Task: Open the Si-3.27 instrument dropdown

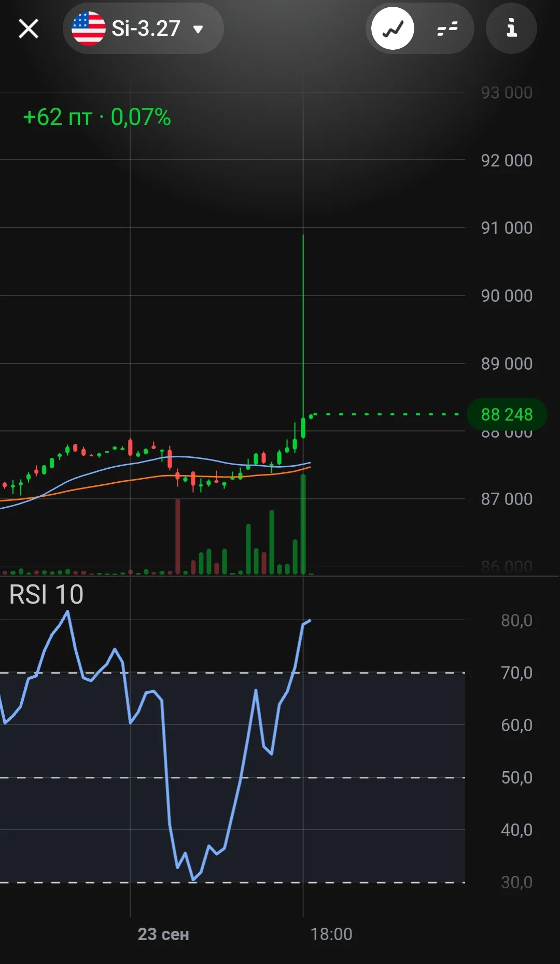Action: tap(143, 29)
